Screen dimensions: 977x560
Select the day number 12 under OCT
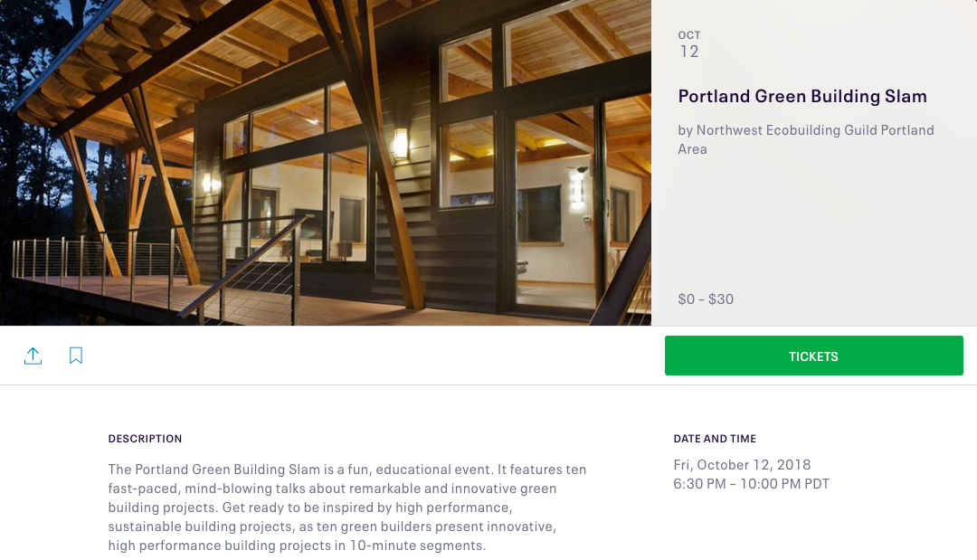point(689,52)
